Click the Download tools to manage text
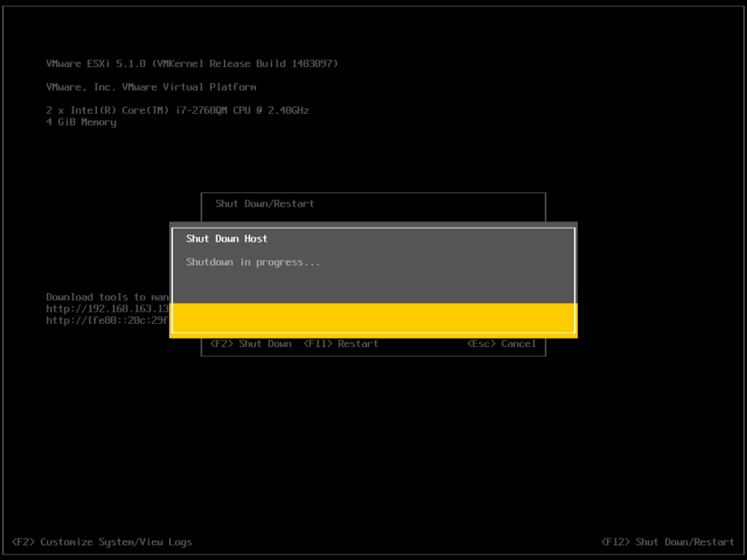747x560 pixels. click(x=107, y=297)
